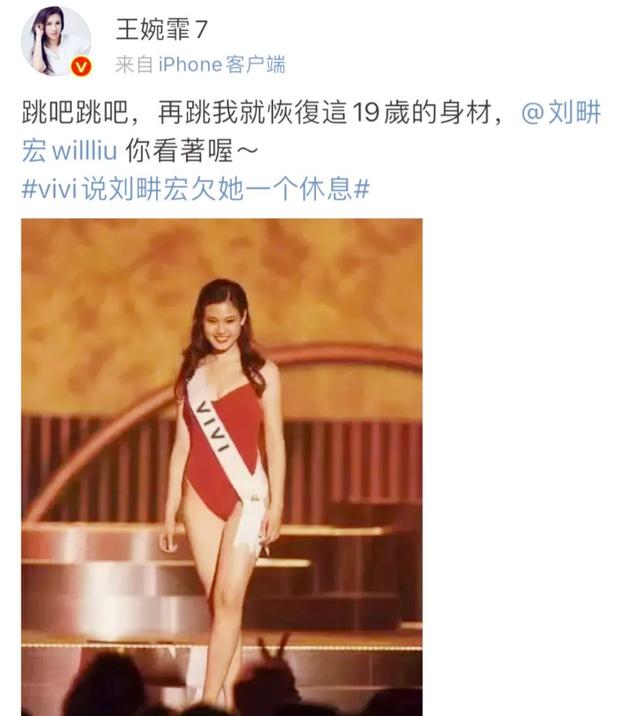Click the 跳吧跳吧 post text beginning

tap(75, 112)
